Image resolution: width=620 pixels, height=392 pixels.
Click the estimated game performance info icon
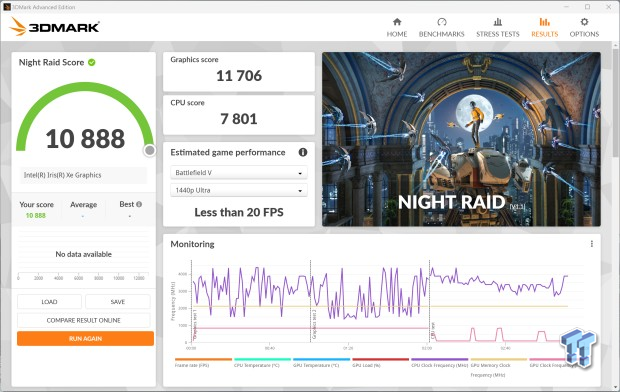pos(303,152)
